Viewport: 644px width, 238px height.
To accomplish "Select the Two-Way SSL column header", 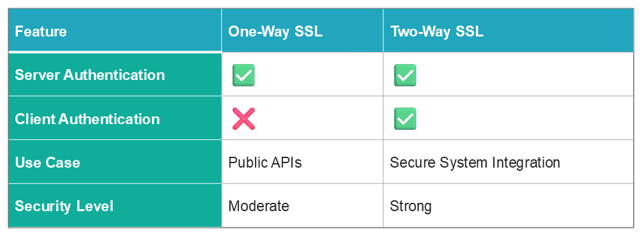I will click(508, 31).
